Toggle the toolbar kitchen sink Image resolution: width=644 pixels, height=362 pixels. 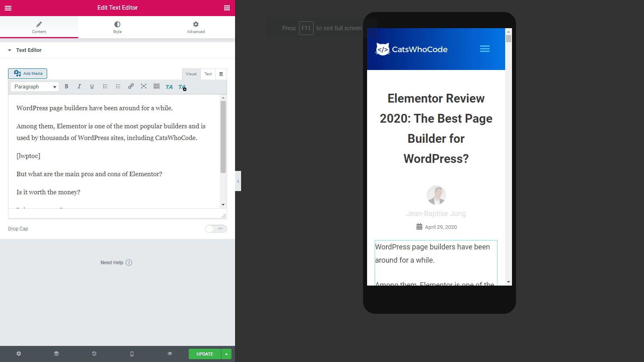[157, 86]
